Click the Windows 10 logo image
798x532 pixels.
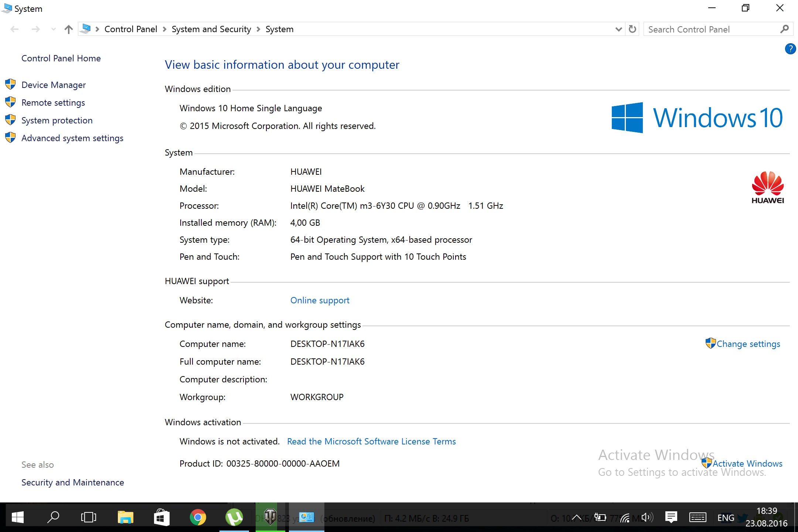click(697, 118)
